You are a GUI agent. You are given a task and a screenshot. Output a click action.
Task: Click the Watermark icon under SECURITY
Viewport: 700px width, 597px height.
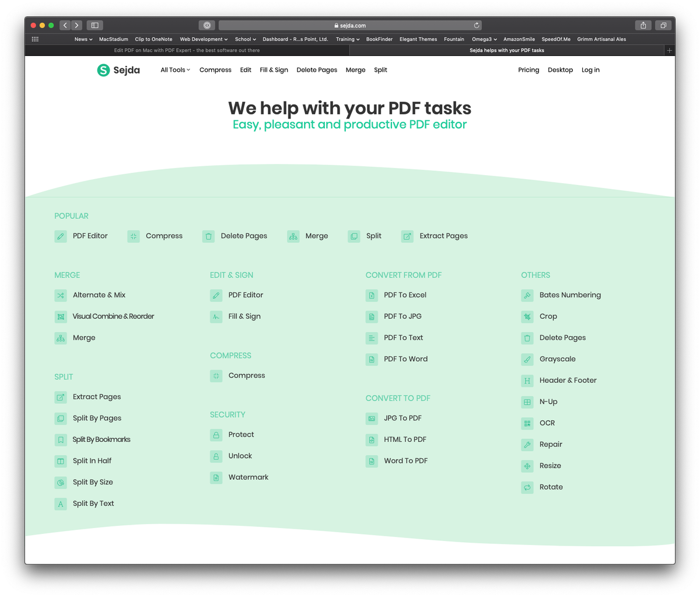click(216, 477)
